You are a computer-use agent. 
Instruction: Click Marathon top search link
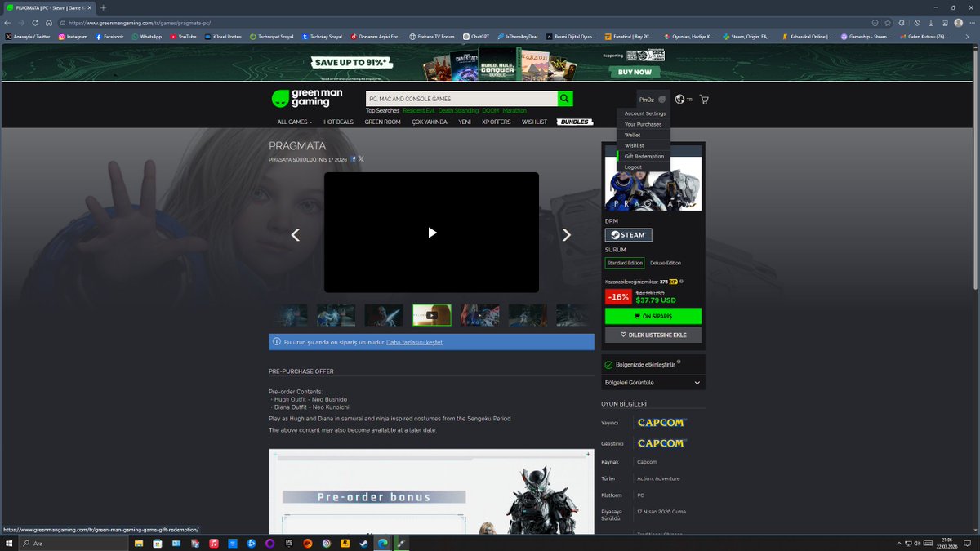pyautogui.click(x=514, y=110)
